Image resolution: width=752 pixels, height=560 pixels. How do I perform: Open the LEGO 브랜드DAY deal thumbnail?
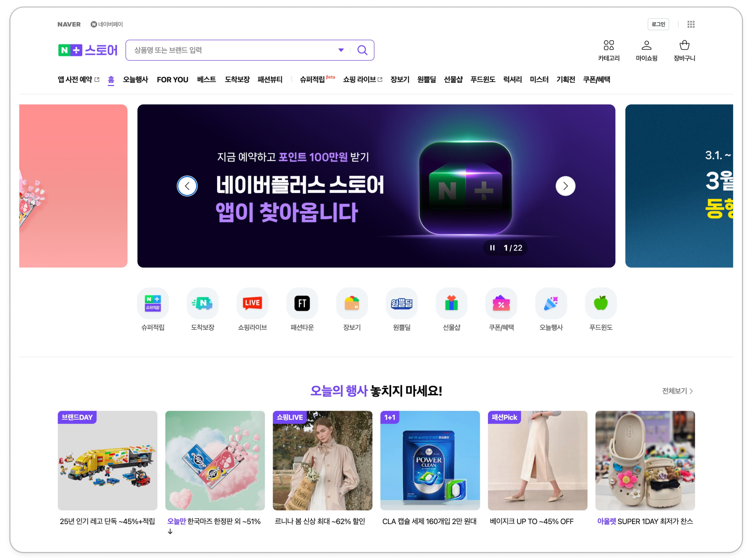[x=107, y=460]
